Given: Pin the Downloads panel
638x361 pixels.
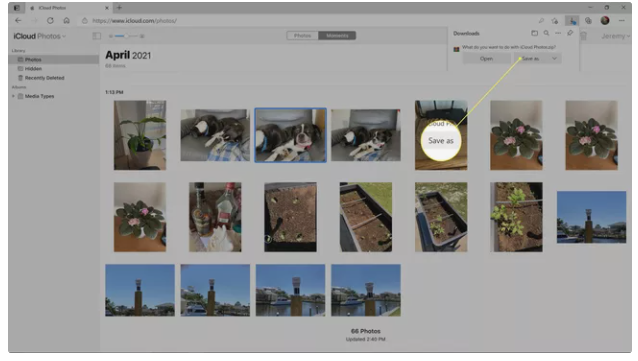Looking at the screenshot, I should click(570, 33).
